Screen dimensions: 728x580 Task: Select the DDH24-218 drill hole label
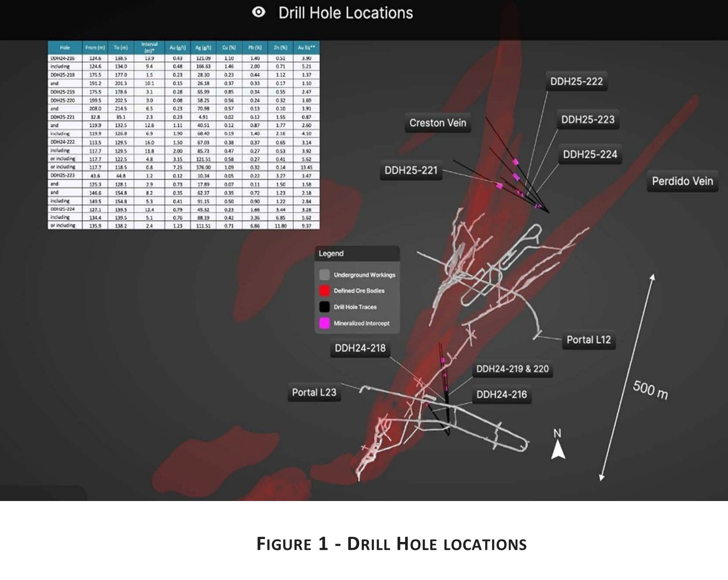(x=360, y=348)
